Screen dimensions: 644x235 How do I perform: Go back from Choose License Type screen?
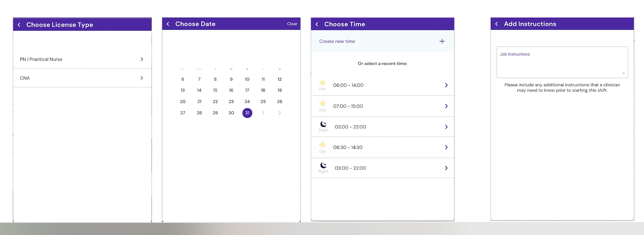pos(19,25)
